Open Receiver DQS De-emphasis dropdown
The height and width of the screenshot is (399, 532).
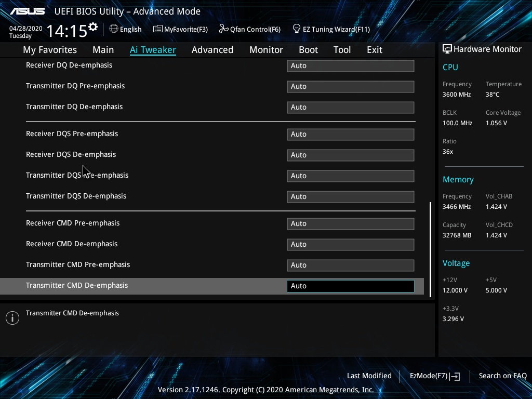click(x=351, y=155)
